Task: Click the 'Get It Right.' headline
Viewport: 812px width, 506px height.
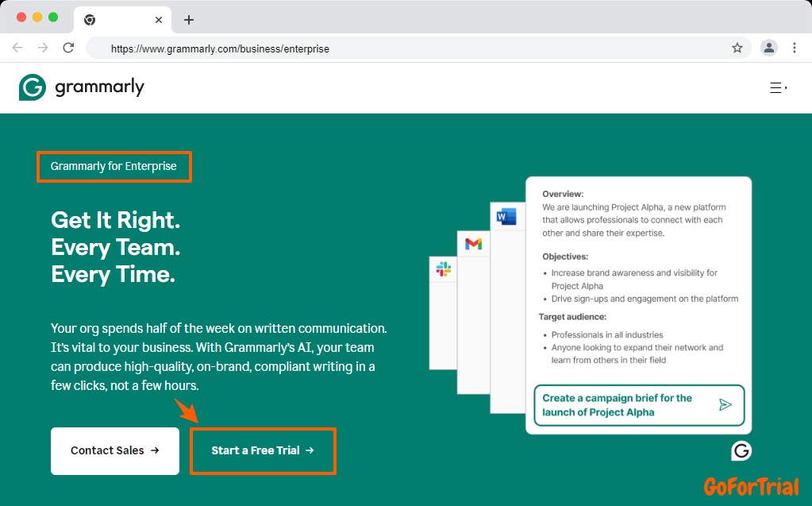Action: pos(115,220)
